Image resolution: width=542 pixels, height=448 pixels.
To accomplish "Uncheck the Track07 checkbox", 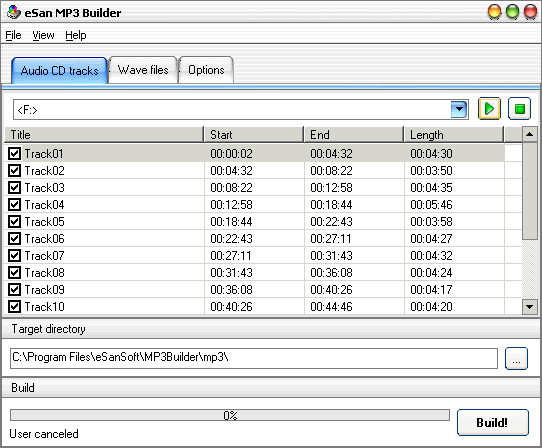I will click(x=14, y=255).
